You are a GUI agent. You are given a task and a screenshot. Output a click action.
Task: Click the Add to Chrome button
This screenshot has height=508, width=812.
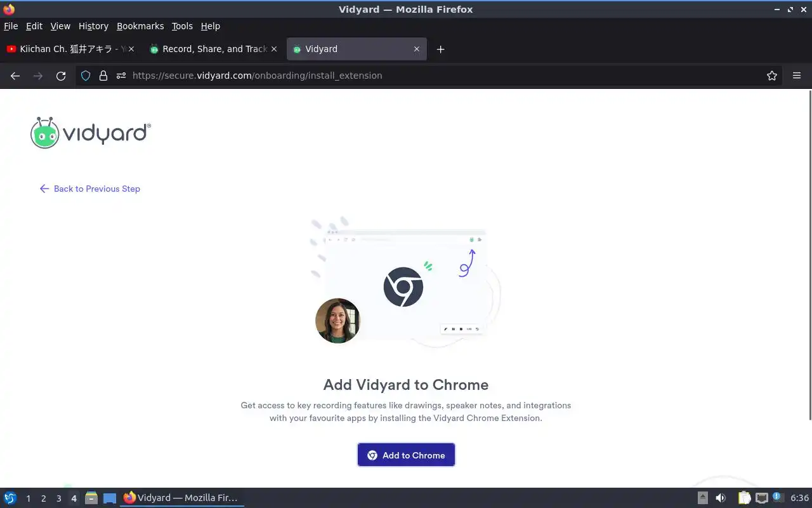click(x=406, y=455)
